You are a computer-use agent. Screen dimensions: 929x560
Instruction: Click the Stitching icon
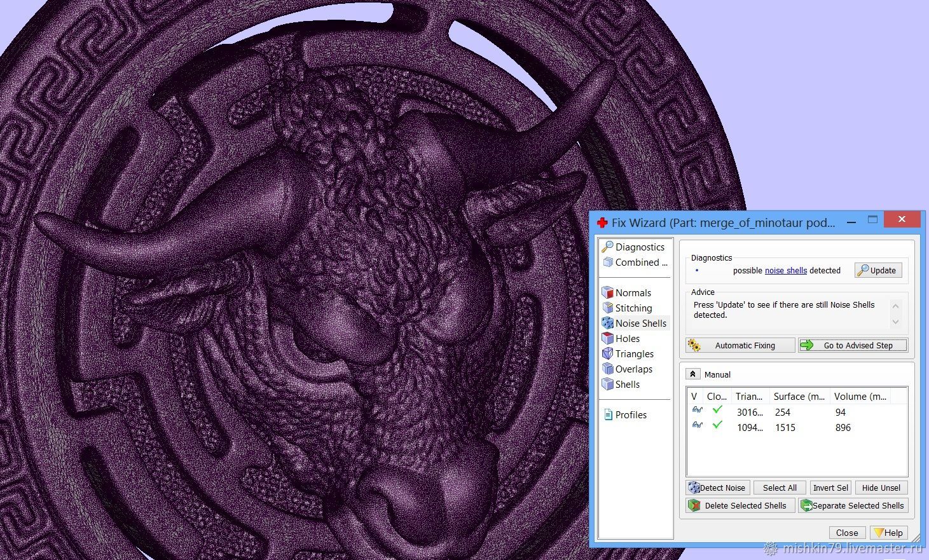[607, 308]
